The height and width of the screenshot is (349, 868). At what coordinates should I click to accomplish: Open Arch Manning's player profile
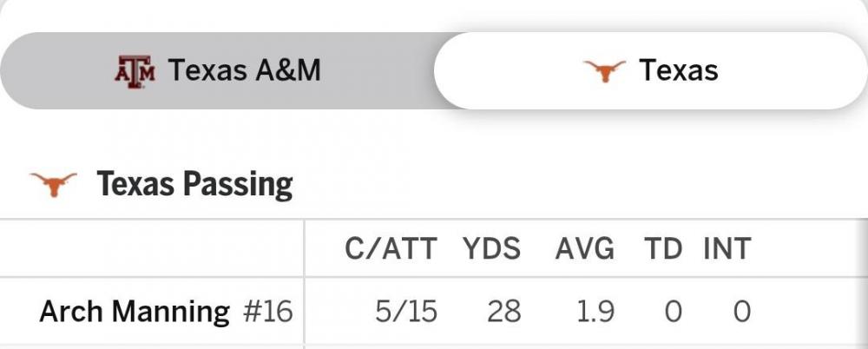[x=135, y=311]
